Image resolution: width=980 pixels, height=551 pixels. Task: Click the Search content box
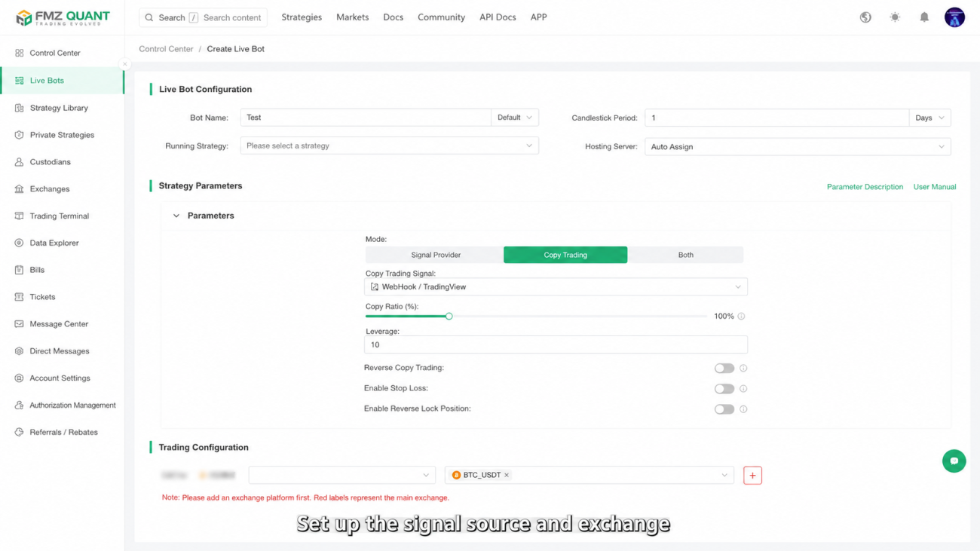[203, 17]
